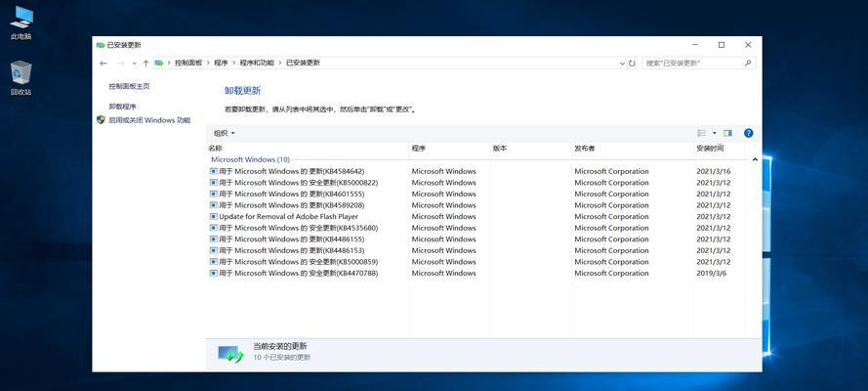Click Microsoft Corporation in the KB4584642 row

(611, 172)
